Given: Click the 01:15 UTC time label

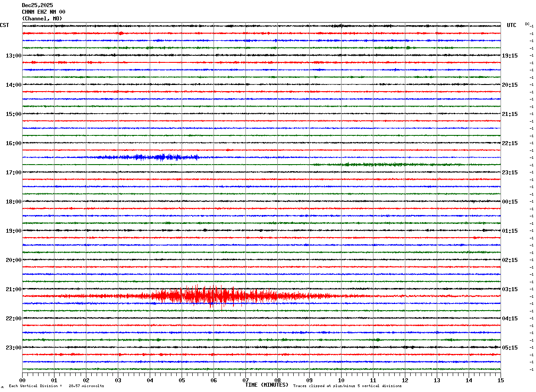Looking at the screenshot, I should (x=509, y=231).
